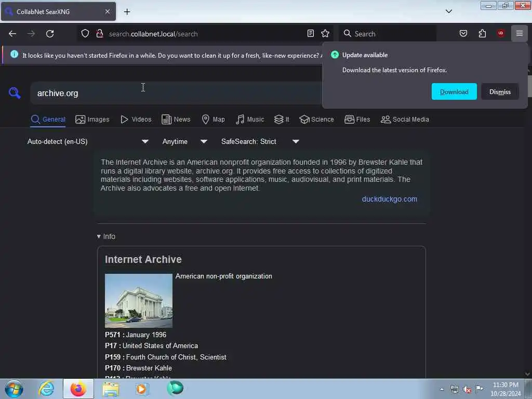Switch to News search category
The width and height of the screenshot is (532, 399).
click(x=176, y=119)
